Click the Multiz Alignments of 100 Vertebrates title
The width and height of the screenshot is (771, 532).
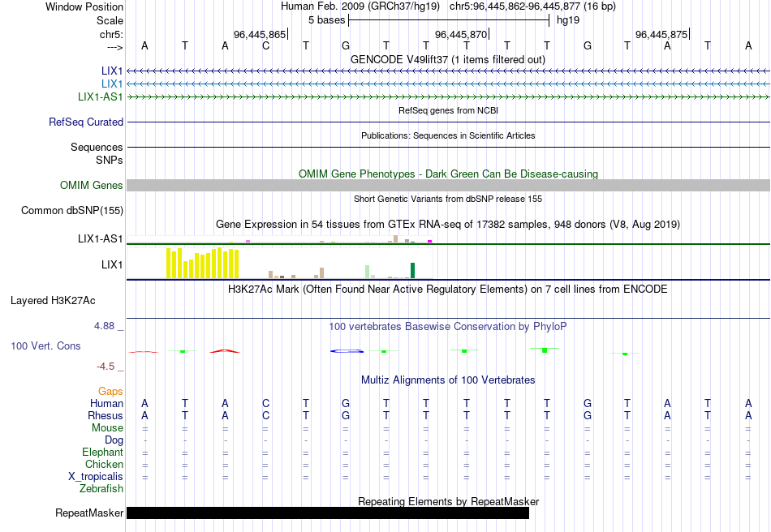click(x=448, y=380)
